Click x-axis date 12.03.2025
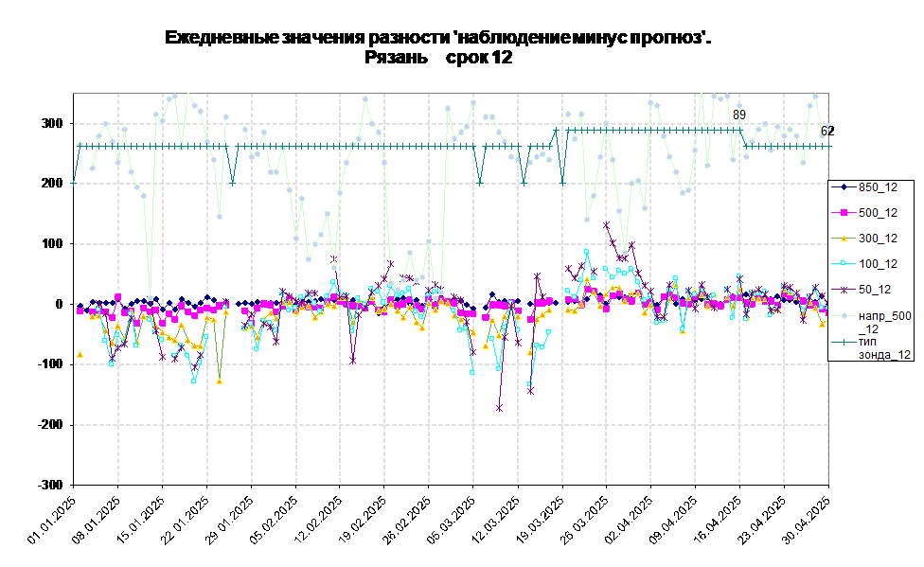The image size is (924, 567). pos(496,520)
